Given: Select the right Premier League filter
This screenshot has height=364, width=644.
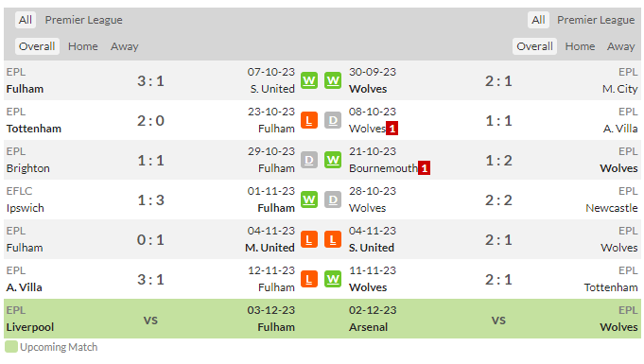Looking at the screenshot, I should 596,20.
